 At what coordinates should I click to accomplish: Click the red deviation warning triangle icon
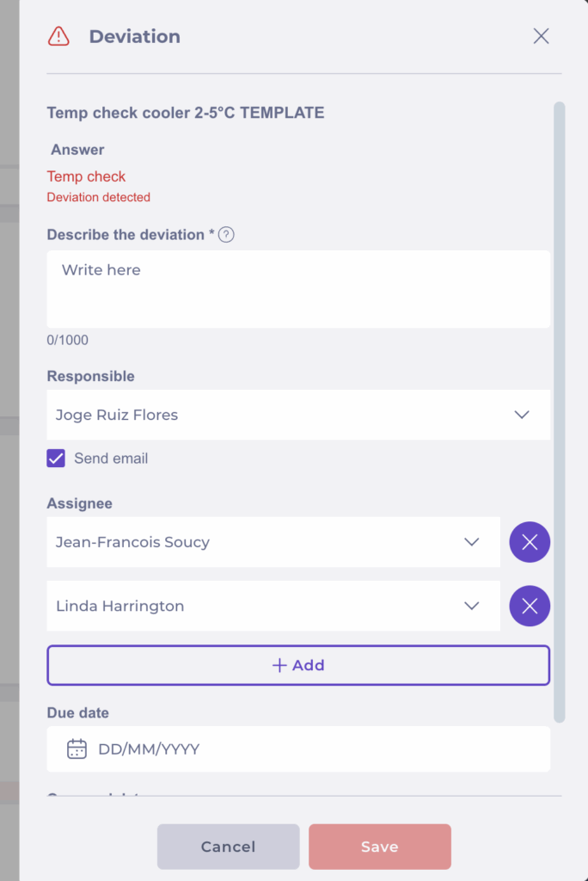tap(58, 36)
